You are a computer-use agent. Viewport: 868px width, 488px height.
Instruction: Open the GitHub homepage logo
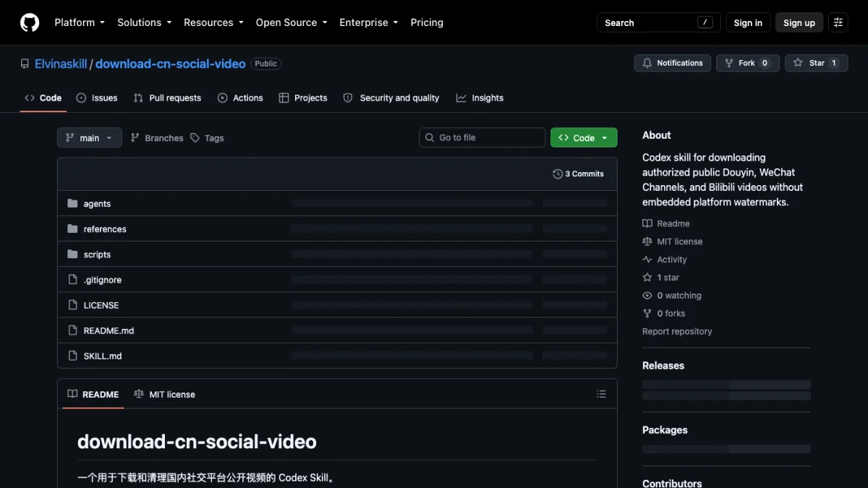[30, 22]
